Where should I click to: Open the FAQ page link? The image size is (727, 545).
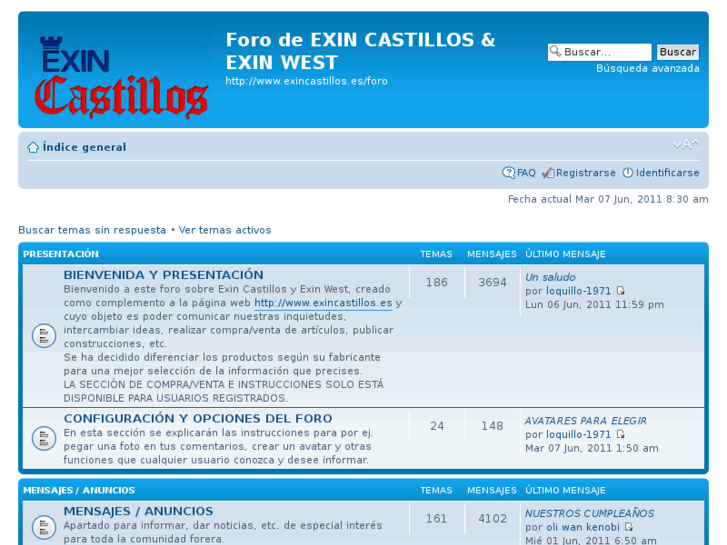(526, 173)
